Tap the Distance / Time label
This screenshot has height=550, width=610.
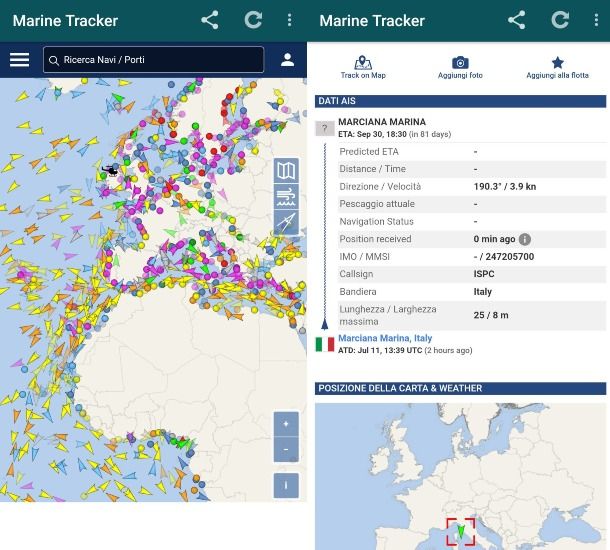tap(372, 169)
